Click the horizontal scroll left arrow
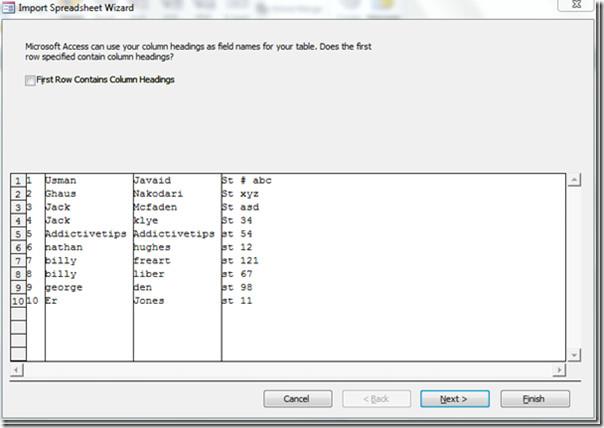This screenshot has height=428, width=604. 17,370
